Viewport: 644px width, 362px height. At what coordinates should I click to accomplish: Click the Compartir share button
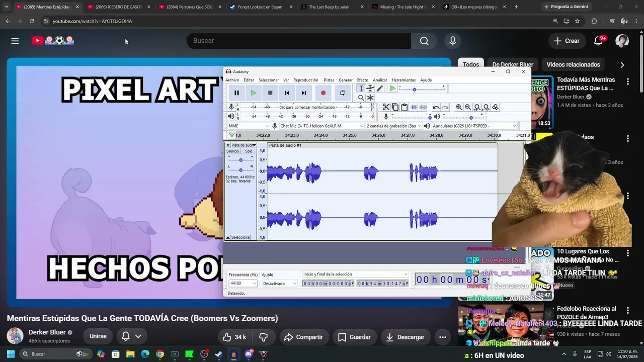pos(303,337)
